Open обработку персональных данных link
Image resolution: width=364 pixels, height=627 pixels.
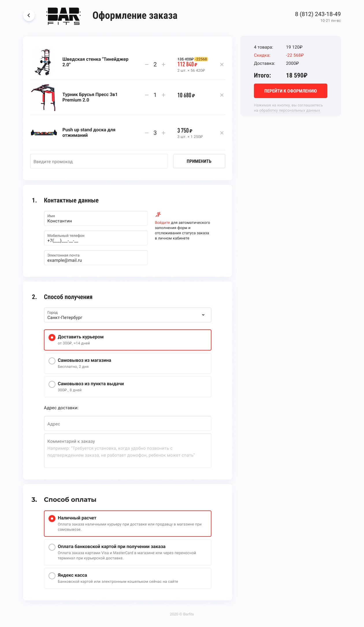pyautogui.click(x=289, y=110)
